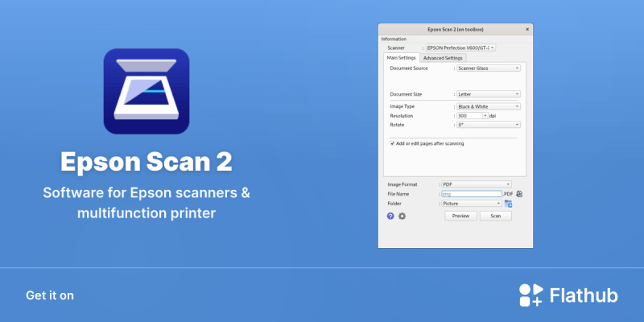The height and width of the screenshot is (322, 644).
Task: Open the settings gear icon
Action: (402, 216)
